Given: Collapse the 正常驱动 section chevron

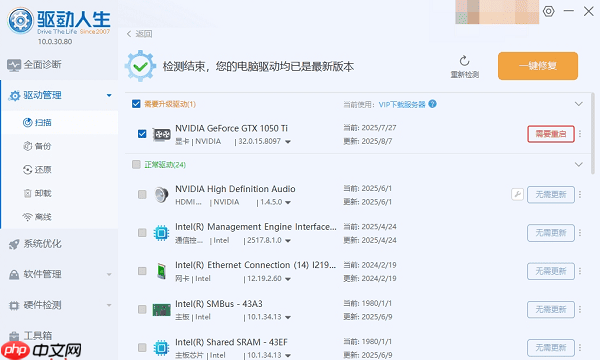Looking at the screenshot, I should (579, 165).
